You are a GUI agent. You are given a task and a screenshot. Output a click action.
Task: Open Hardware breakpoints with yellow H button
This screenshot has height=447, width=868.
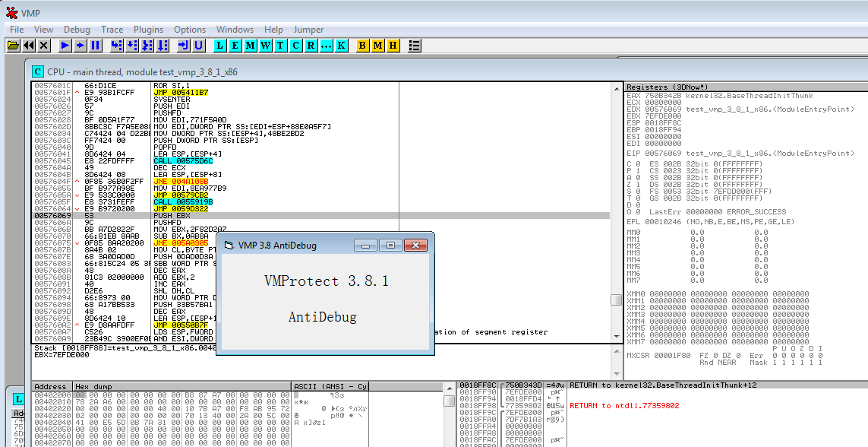tap(393, 46)
